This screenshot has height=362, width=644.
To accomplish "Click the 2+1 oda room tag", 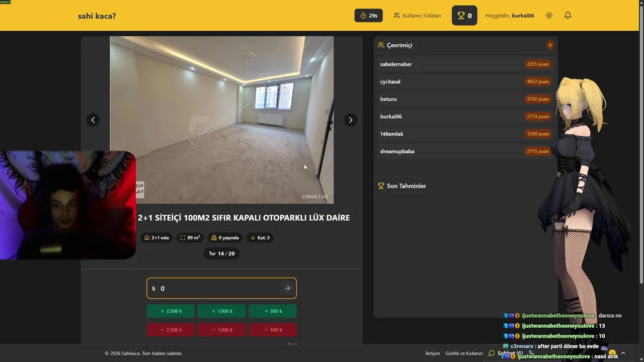I will coord(156,238).
